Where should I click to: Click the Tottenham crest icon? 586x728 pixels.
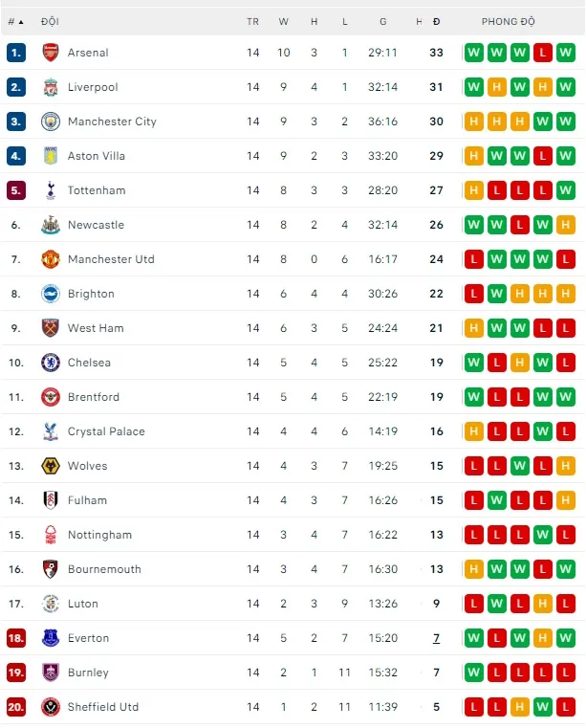coord(51,190)
